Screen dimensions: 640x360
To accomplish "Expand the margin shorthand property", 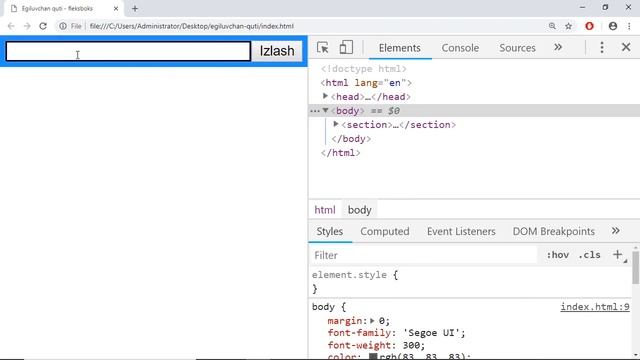I will click(372, 321).
